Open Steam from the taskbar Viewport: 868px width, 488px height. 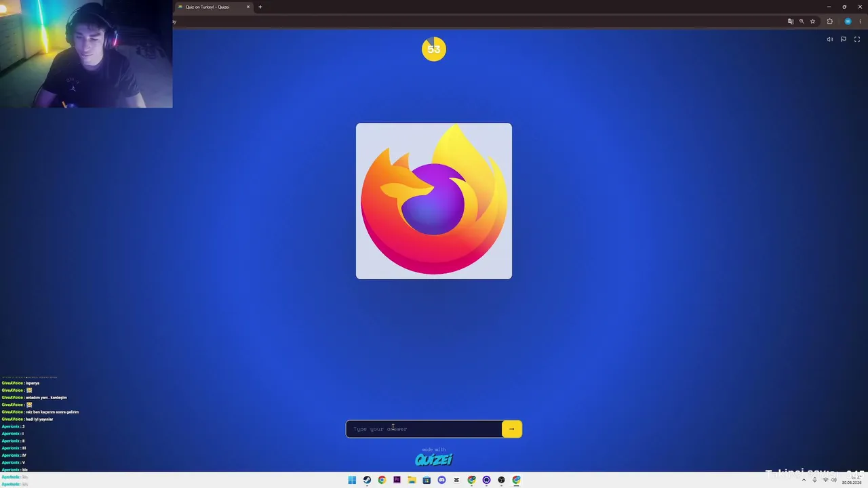pos(367,480)
